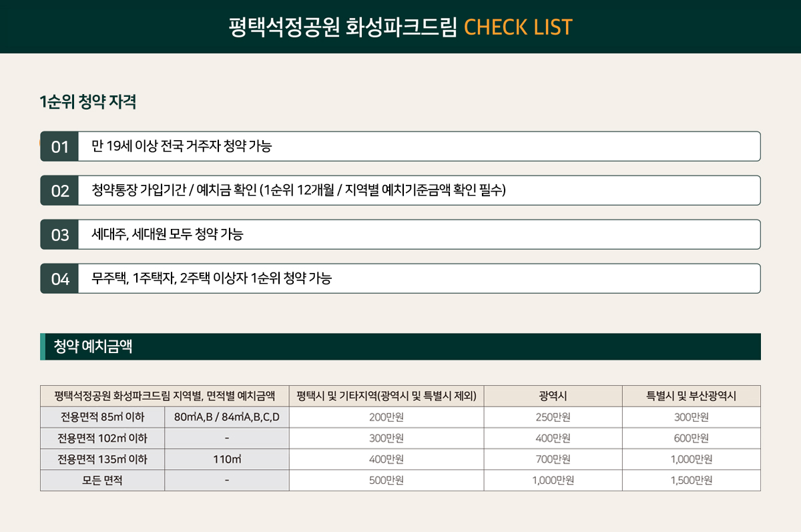Viewport: 801px width, 532px height.
Task: Click the '110㎡' cell
Action: pos(227,459)
